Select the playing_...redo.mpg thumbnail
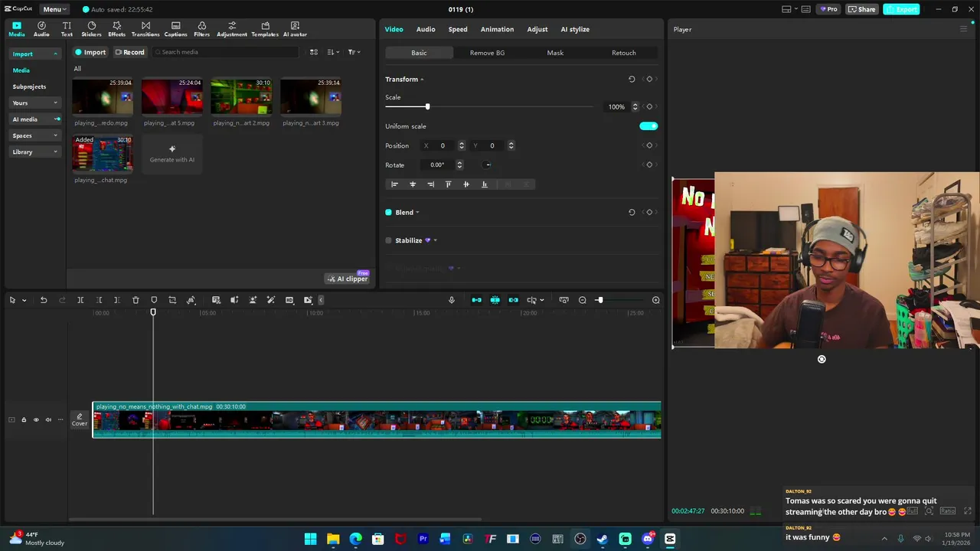This screenshot has height=551, width=980. [103, 97]
